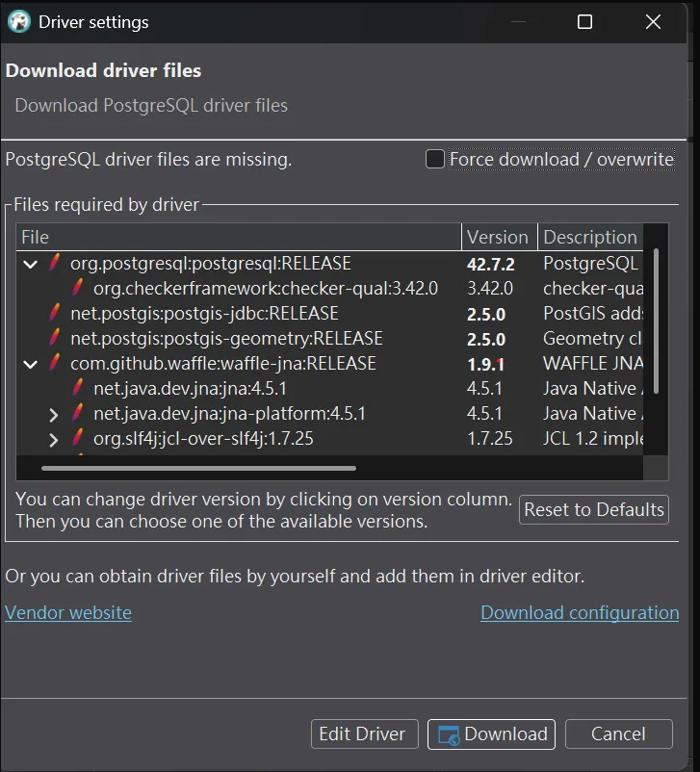Viewport: 700px width, 772px height.
Task: Click jar icon beside jcl-over-slf4j:1.7.25
Action: click(x=78, y=438)
